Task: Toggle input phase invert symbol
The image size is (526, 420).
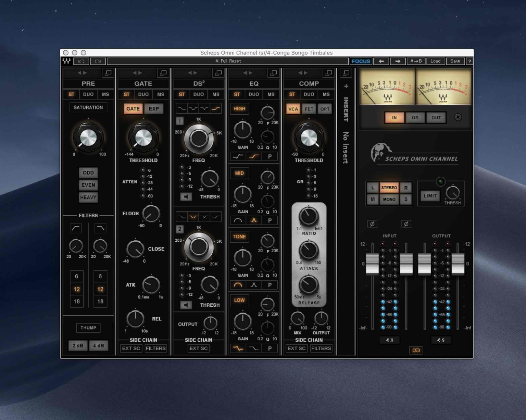Action: click(372, 224)
